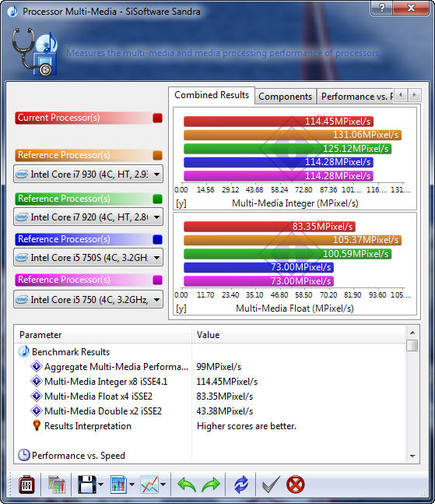The height and width of the screenshot is (504, 435).
Task: Click 100.59MPixel/s green float bar
Action: pos(287,254)
